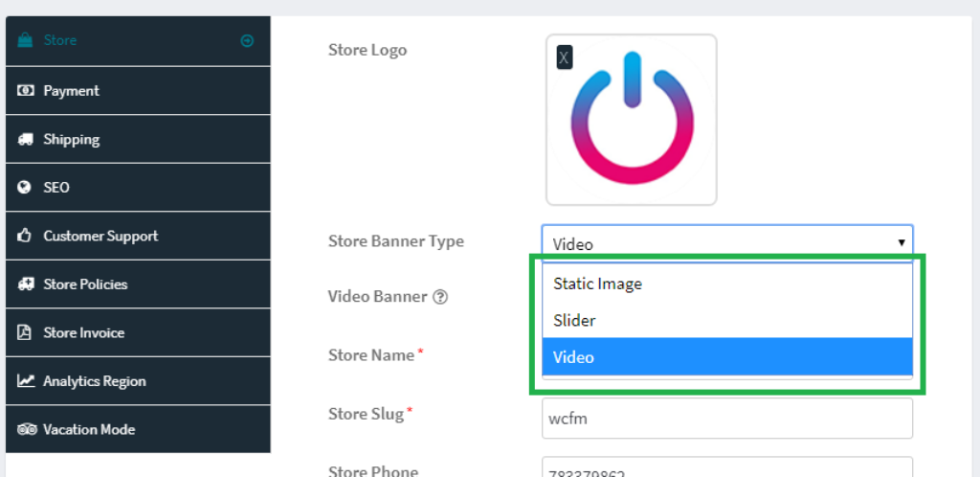The height and width of the screenshot is (477, 980).
Task: Click the Analytics Region chart icon
Action: 26,381
